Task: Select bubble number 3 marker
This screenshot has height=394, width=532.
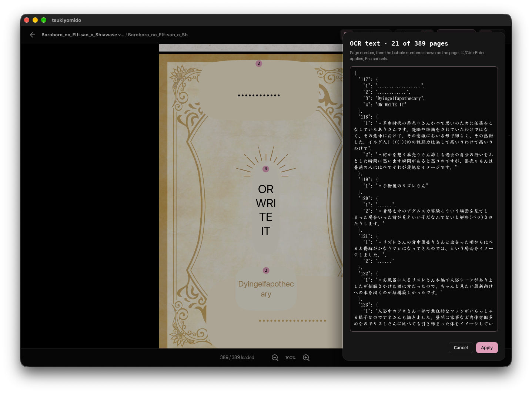Action: pos(266,271)
